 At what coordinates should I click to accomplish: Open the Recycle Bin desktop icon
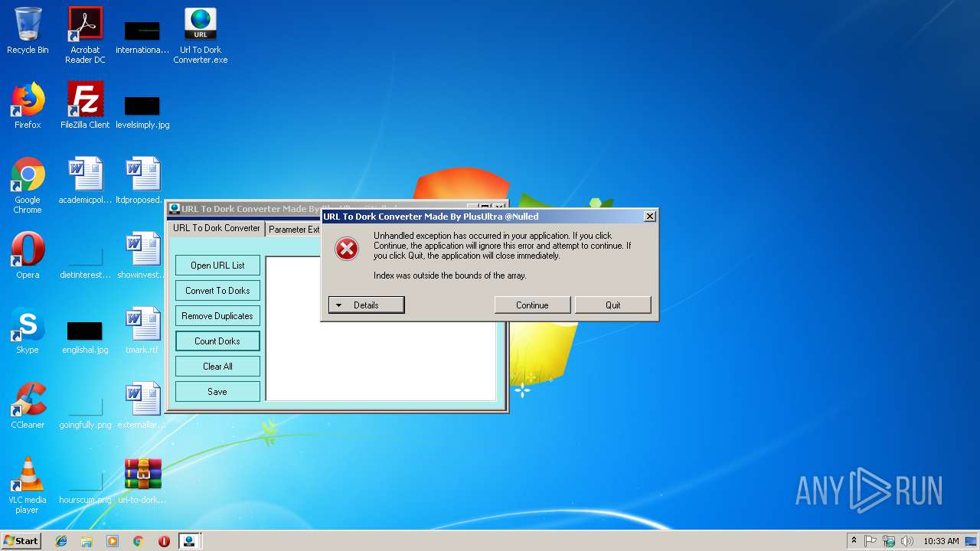(x=28, y=31)
